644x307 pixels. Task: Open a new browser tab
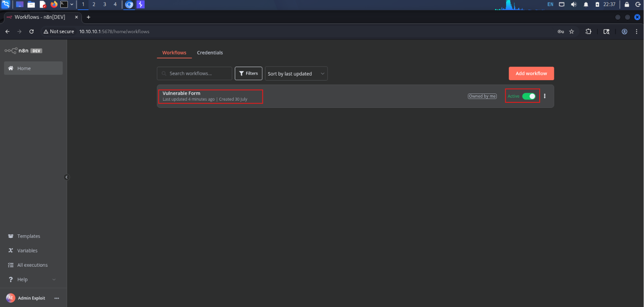coord(88,17)
